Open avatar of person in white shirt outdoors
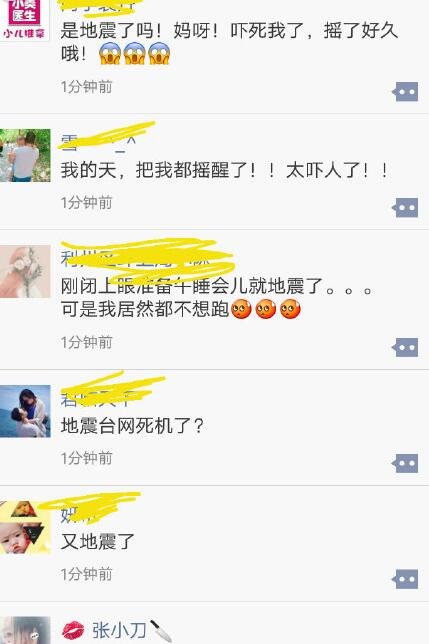Image resolution: width=429 pixels, height=644 pixels. [x=25, y=155]
